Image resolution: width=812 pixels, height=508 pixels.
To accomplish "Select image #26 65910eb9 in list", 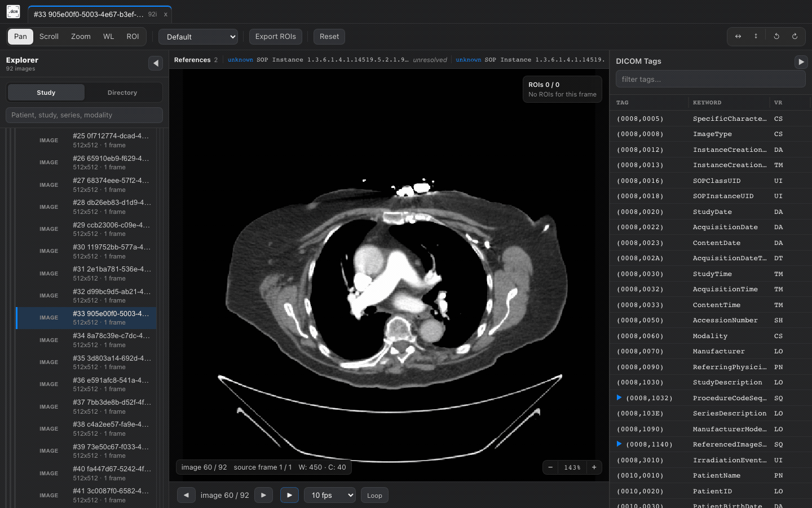I will pos(86,163).
